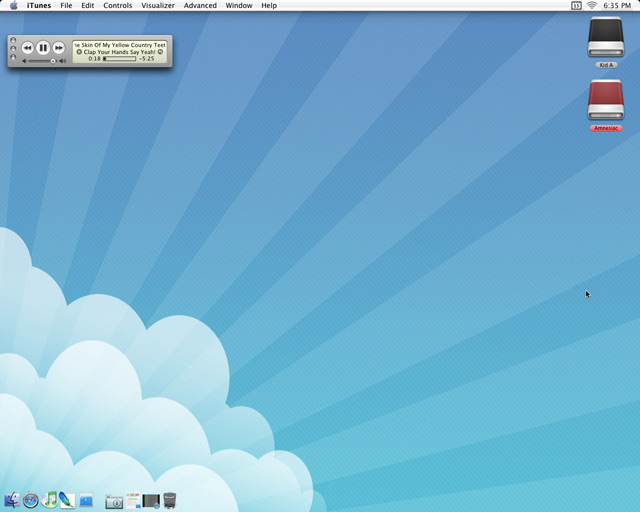
Task: Minimize the iTunes mini player
Action: click(13, 49)
